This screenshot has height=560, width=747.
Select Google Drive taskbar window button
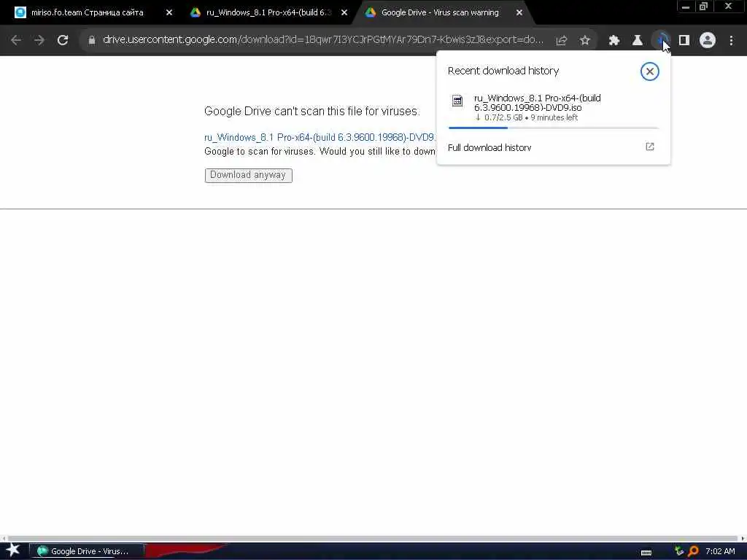(87, 551)
